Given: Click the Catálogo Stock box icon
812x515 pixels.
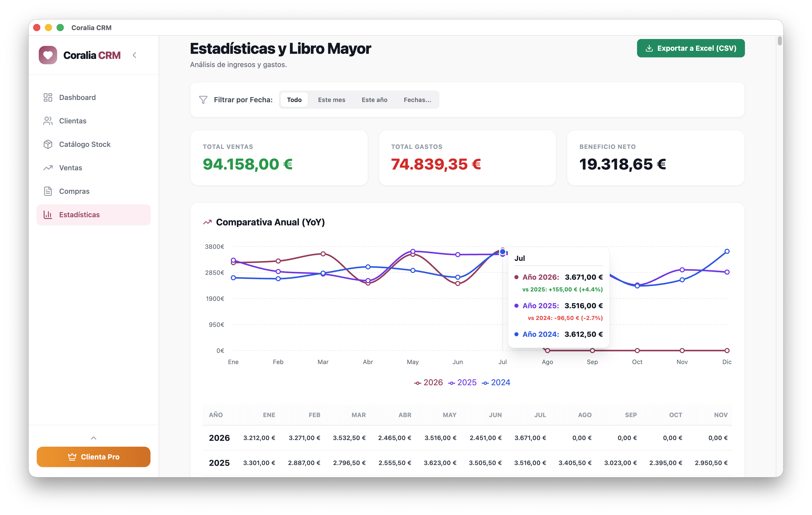Looking at the screenshot, I should pos(48,144).
